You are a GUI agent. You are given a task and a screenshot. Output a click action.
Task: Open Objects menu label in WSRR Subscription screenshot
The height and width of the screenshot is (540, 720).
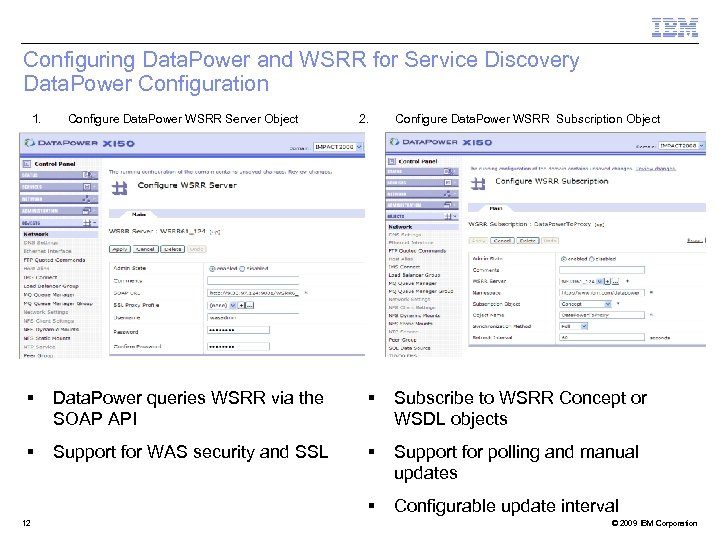(x=396, y=216)
